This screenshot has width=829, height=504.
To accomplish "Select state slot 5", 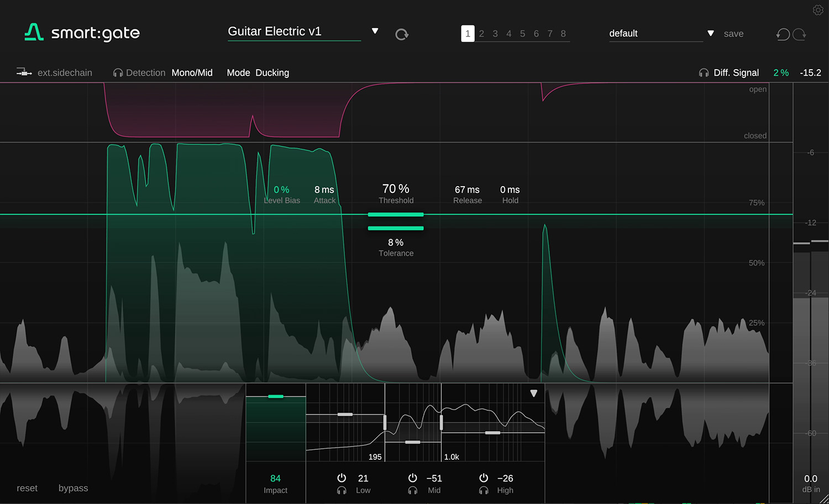I will [x=522, y=34].
